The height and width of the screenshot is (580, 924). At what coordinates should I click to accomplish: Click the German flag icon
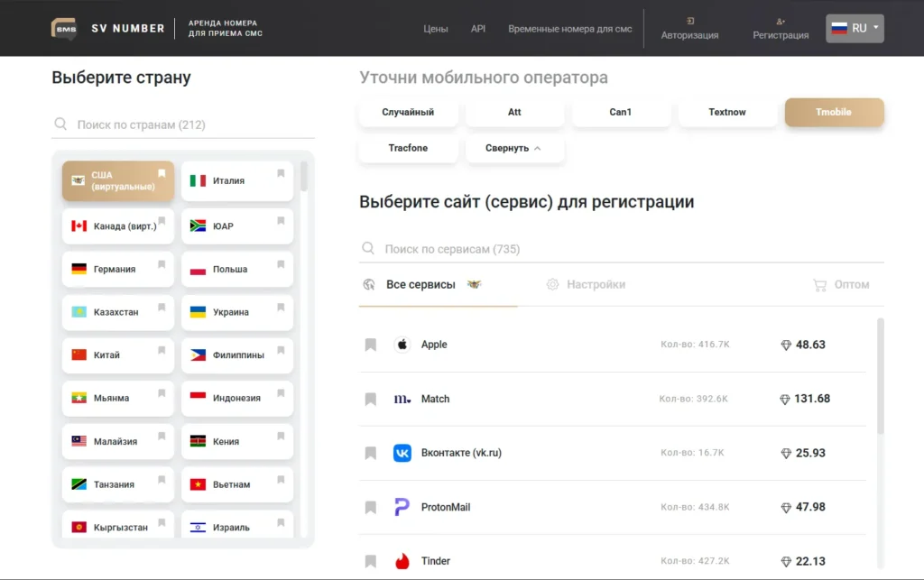tap(79, 269)
